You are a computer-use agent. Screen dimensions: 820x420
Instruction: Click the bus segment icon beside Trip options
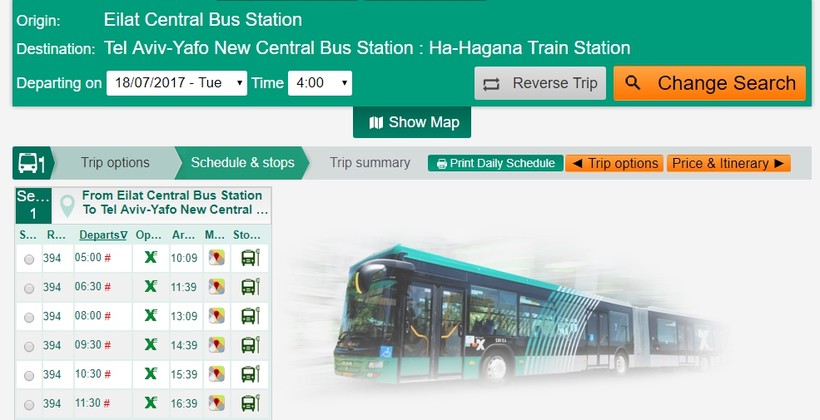(x=31, y=163)
